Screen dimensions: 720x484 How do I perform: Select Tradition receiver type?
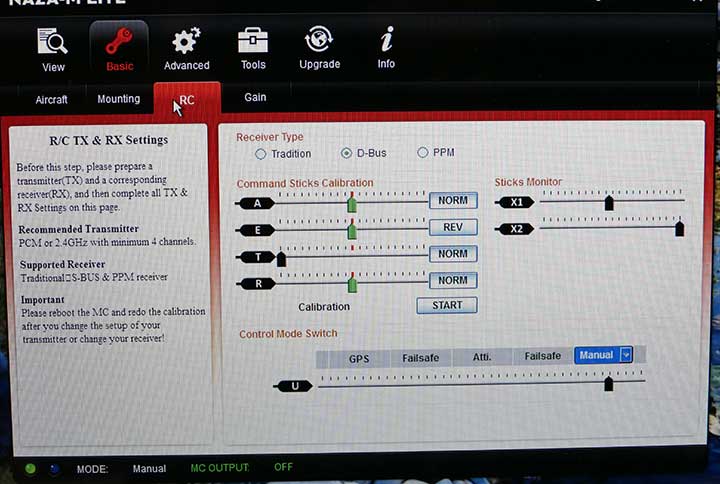pos(260,154)
